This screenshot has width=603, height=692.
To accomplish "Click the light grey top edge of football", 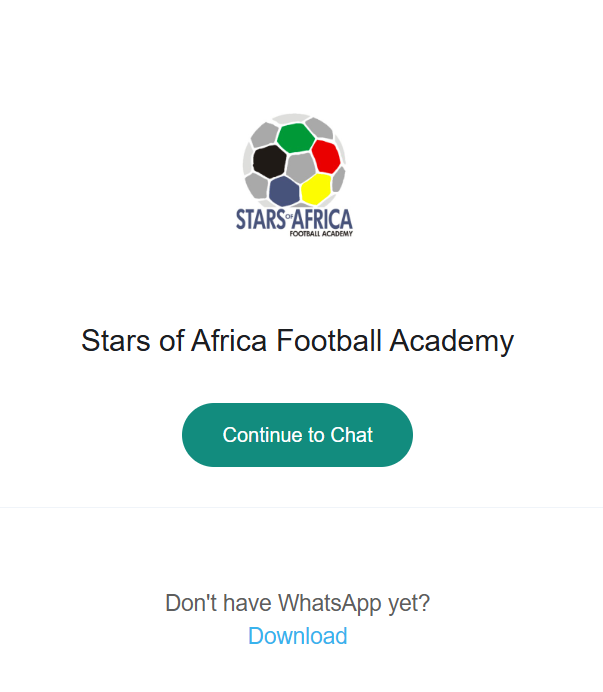I will click(x=292, y=118).
